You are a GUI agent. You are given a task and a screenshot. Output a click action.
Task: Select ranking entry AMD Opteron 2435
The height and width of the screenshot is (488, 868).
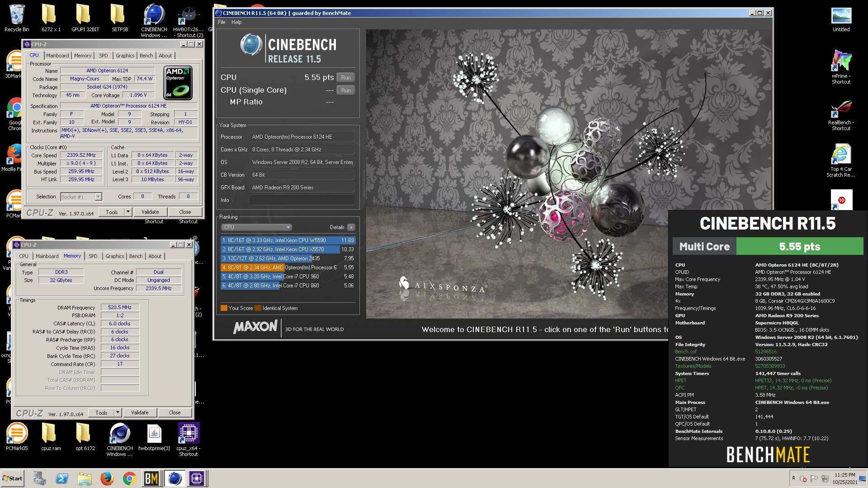pyautogui.click(x=288, y=258)
